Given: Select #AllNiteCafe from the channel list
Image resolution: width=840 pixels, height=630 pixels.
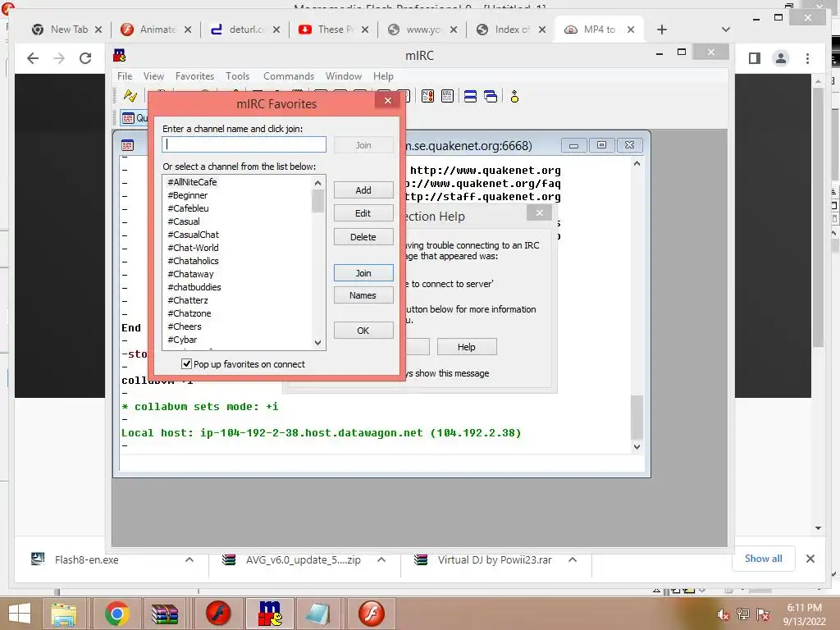Looking at the screenshot, I should (238, 182).
